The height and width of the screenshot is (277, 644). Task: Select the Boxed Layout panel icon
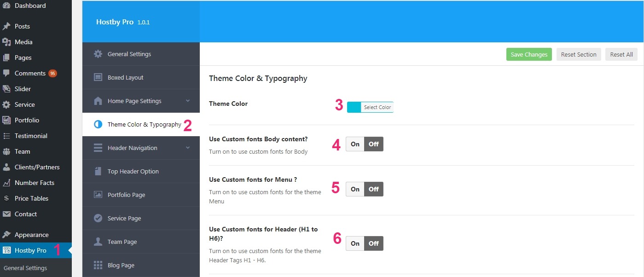[98, 77]
